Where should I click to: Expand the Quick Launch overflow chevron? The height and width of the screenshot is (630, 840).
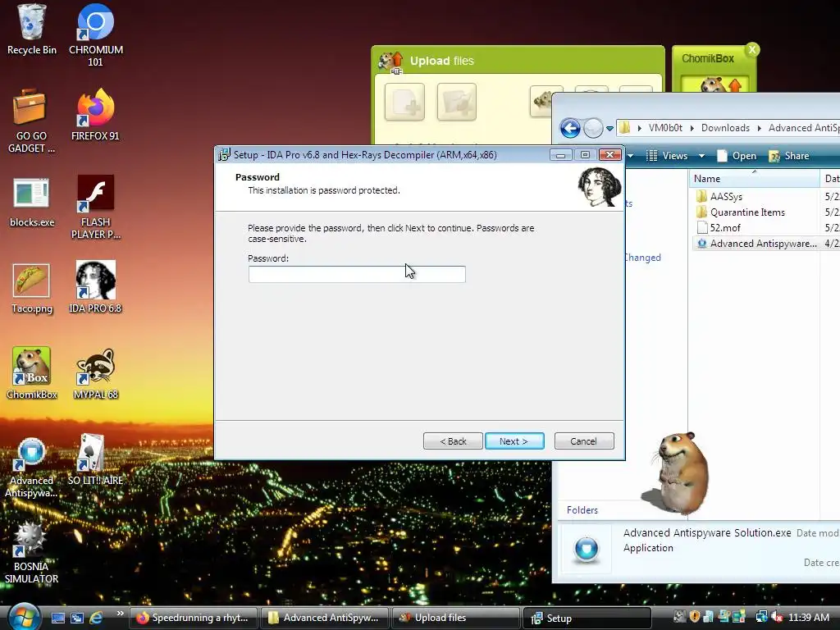click(x=120, y=614)
